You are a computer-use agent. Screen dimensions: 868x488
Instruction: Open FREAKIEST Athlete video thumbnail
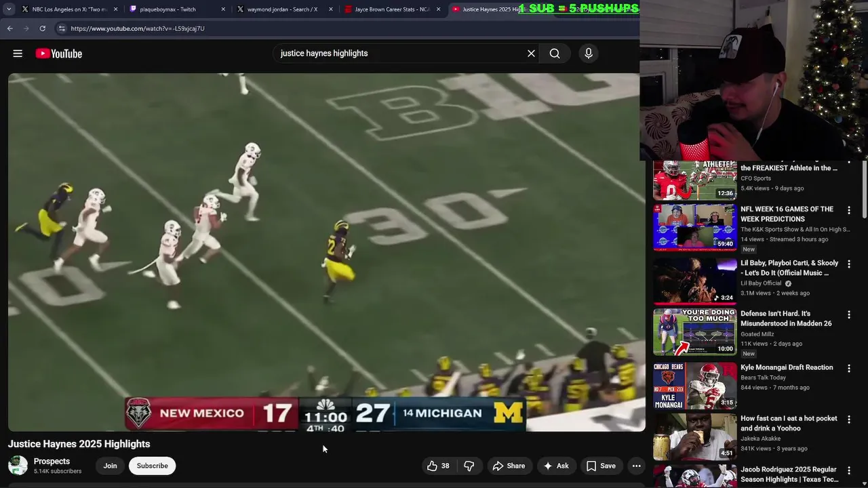[x=694, y=180]
